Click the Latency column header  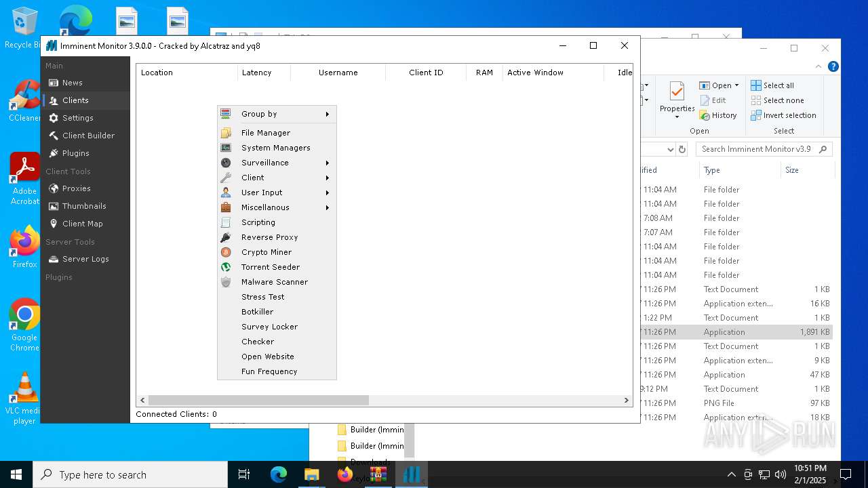[264, 73]
